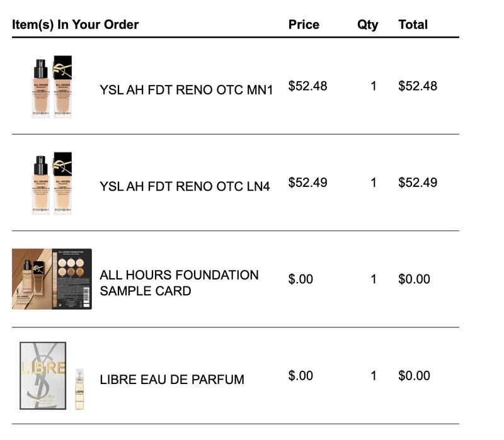Screen dimensions: 504x440
Task: Open the YSL AH FDT RENO OTC LN4 item name
Action: [185, 186]
